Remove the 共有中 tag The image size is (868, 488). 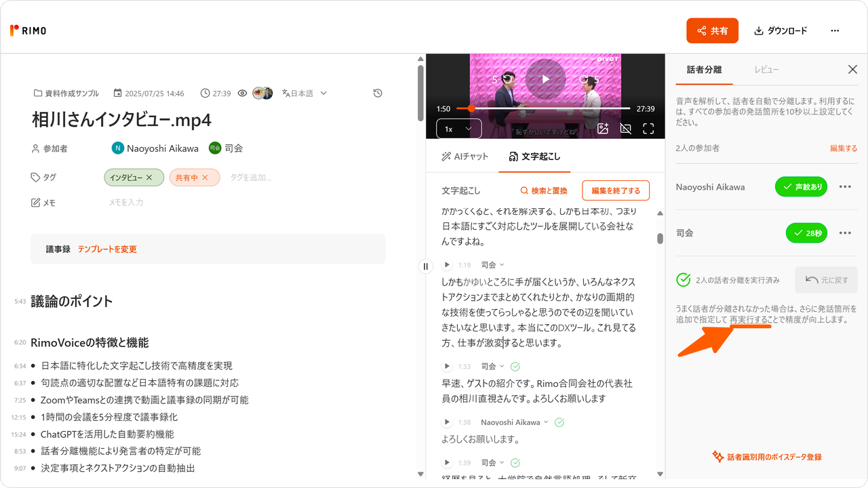[205, 178]
